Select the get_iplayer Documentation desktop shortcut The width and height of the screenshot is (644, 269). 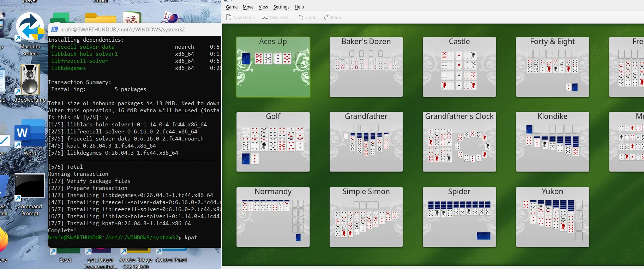pos(101,259)
